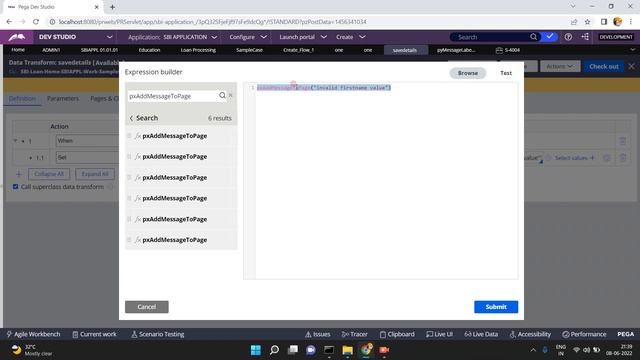
Task: Launch the Tracer tool
Action: [x=354, y=334]
